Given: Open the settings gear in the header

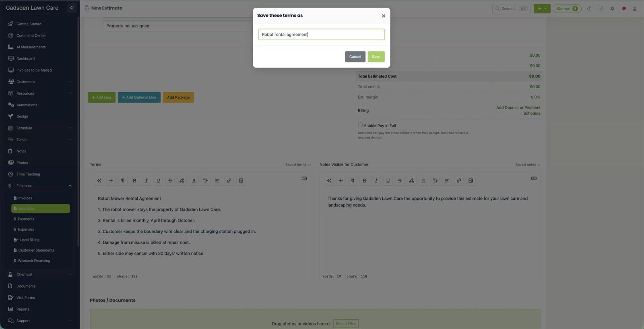Looking at the screenshot, I should (x=612, y=8).
